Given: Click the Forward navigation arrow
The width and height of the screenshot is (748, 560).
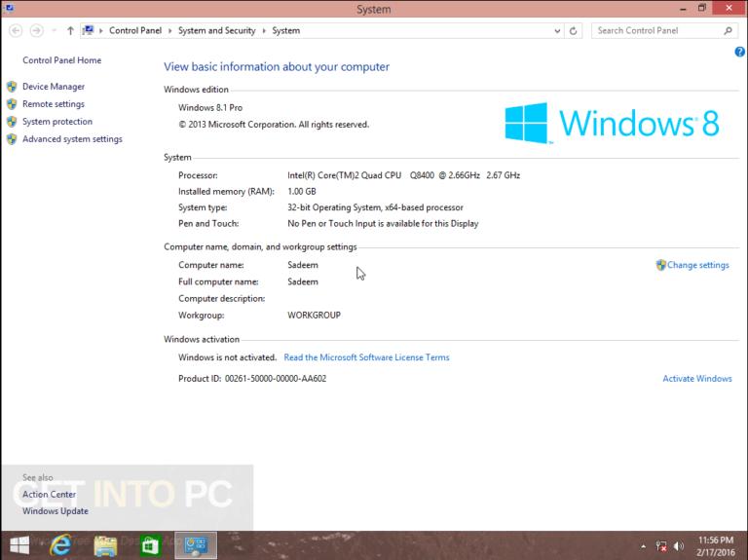Looking at the screenshot, I should (36, 30).
